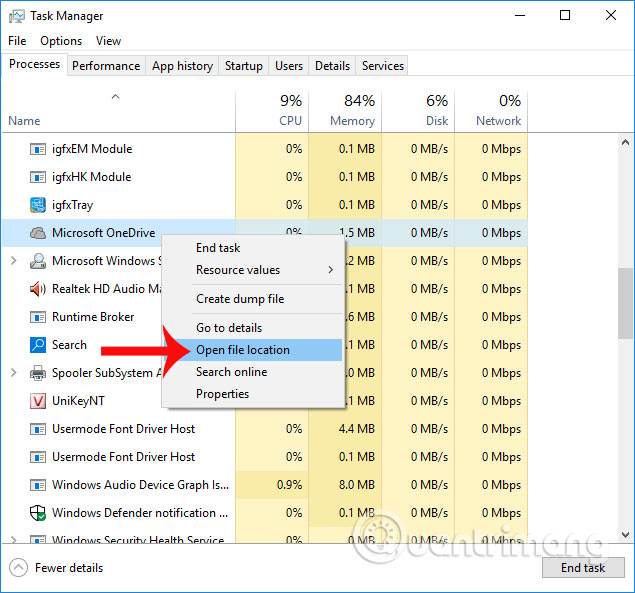Select the igfxTray process row name
The height and width of the screenshot is (593, 635).
pos(72,205)
